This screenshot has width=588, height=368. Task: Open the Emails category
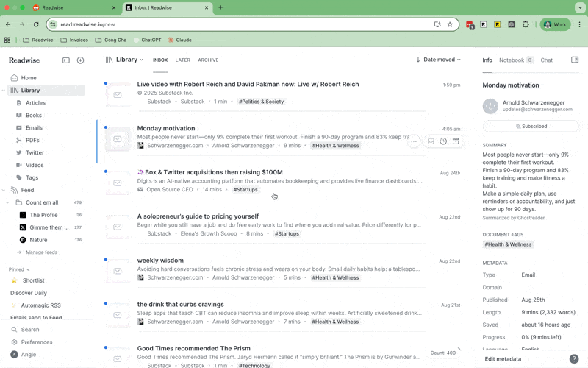[x=34, y=127]
